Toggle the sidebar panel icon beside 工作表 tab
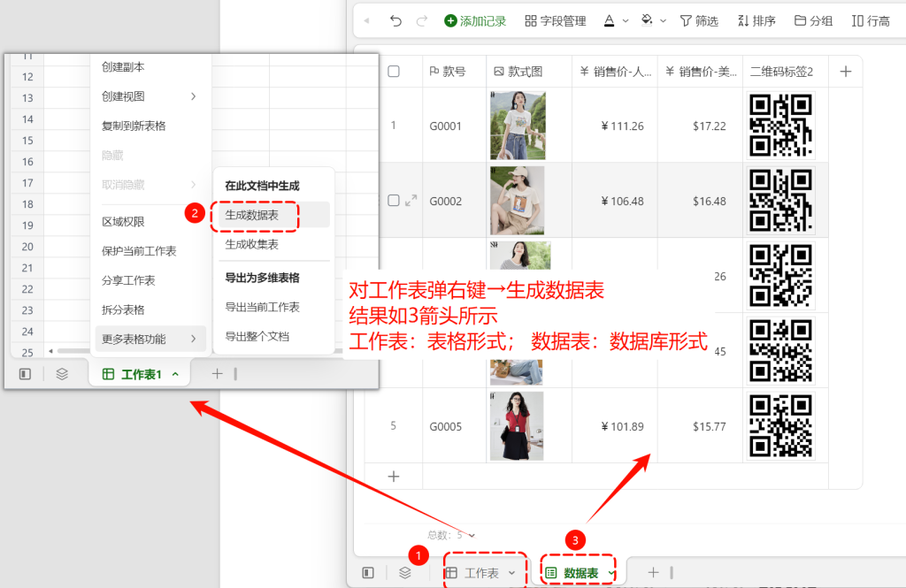This screenshot has width=906, height=588. point(368,572)
